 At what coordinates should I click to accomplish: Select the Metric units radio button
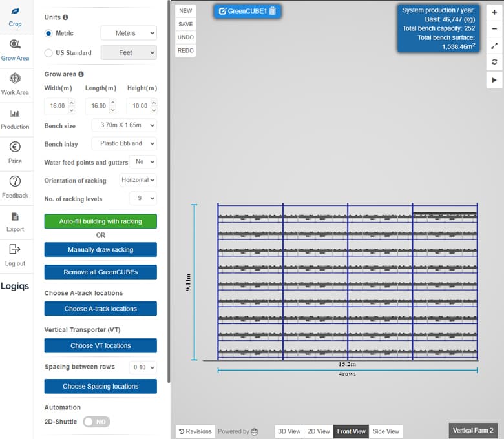point(48,33)
